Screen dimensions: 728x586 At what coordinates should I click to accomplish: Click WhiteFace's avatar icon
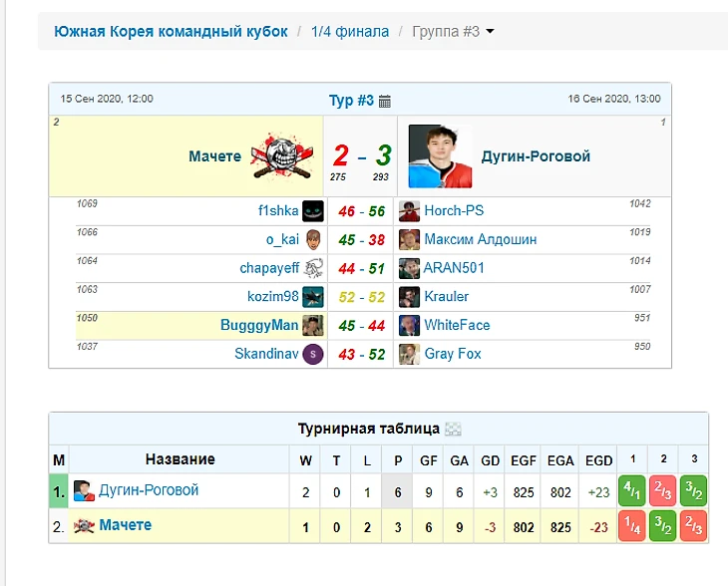409,325
